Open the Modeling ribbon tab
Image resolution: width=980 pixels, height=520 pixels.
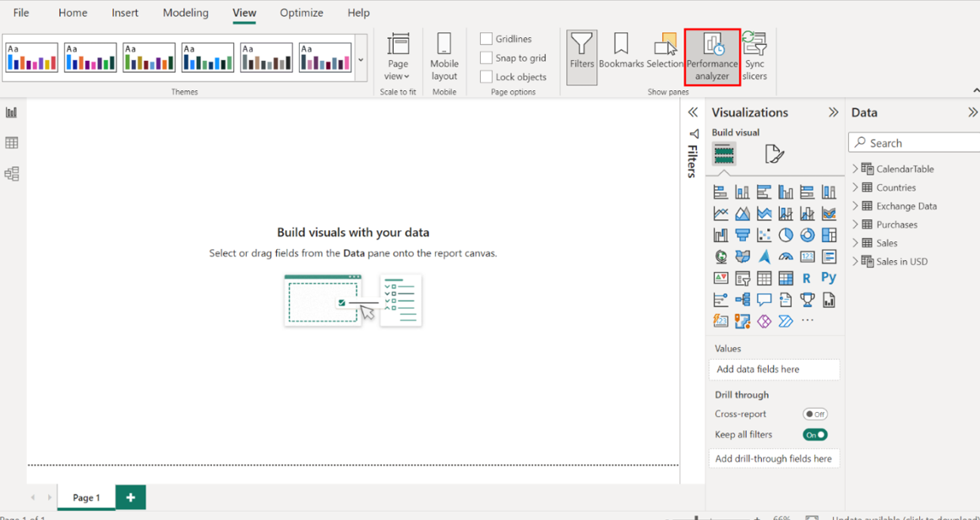tap(185, 13)
